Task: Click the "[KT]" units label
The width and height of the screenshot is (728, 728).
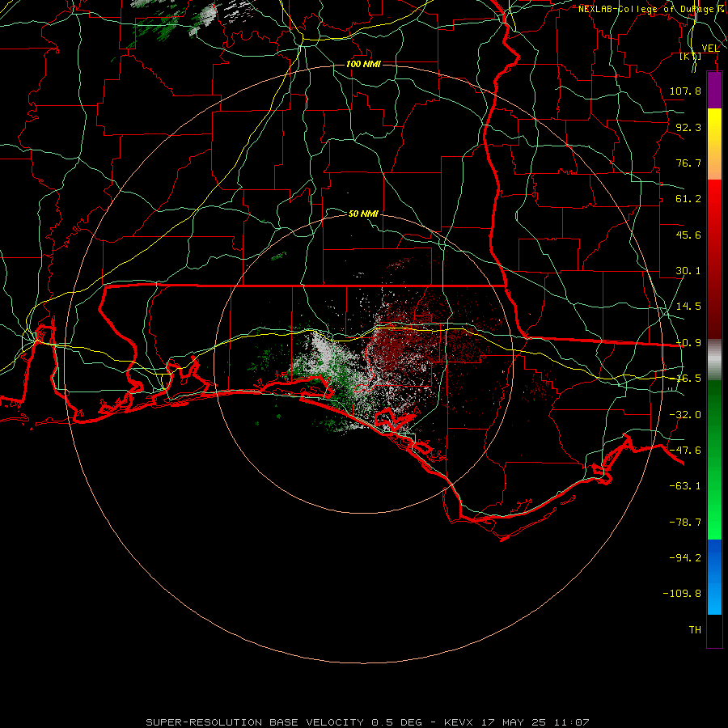Action: pyautogui.click(x=691, y=56)
